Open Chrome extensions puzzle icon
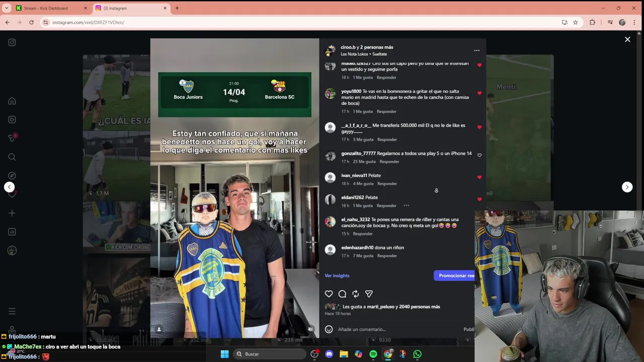Screen dimensions: 644x362 point(592,22)
